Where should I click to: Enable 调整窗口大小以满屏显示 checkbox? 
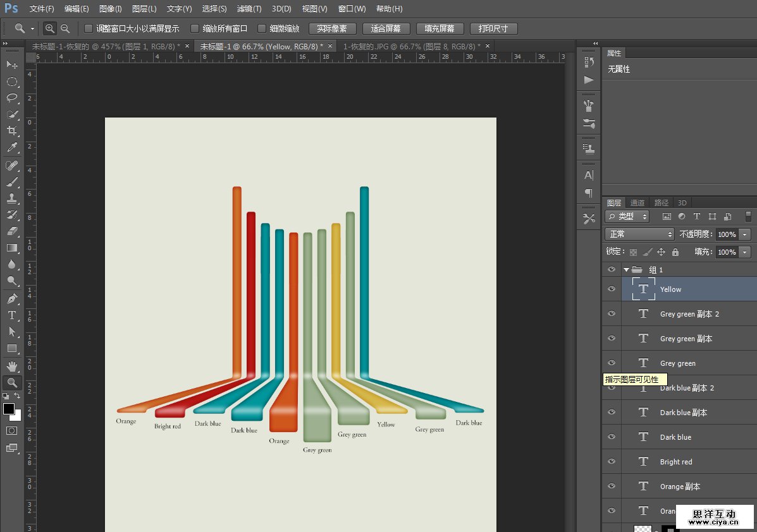click(89, 28)
